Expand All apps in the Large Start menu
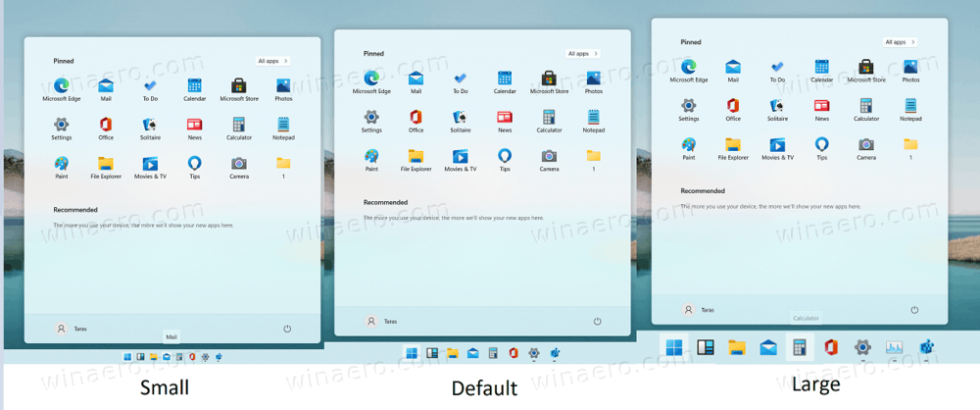The width and height of the screenshot is (980, 410). [899, 42]
